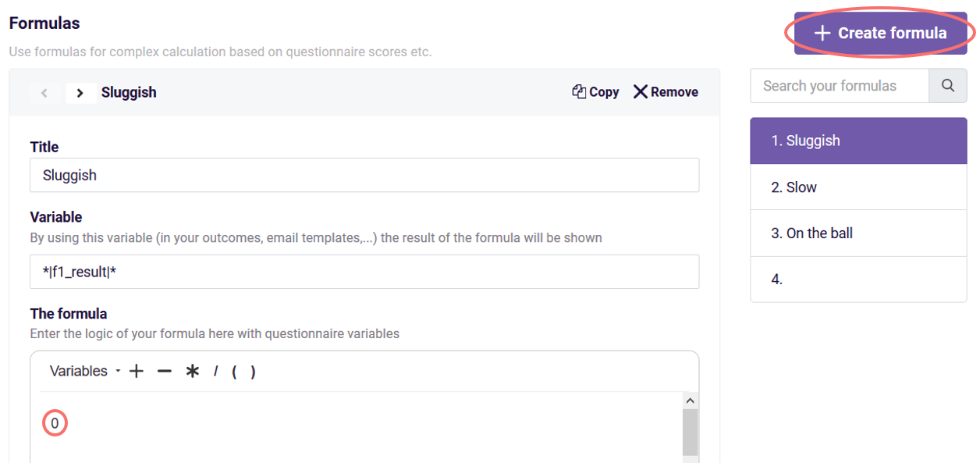Image resolution: width=980 pixels, height=463 pixels.
Task: Insert an opening parenthesis into the formula
Action: tap(236, 371)
